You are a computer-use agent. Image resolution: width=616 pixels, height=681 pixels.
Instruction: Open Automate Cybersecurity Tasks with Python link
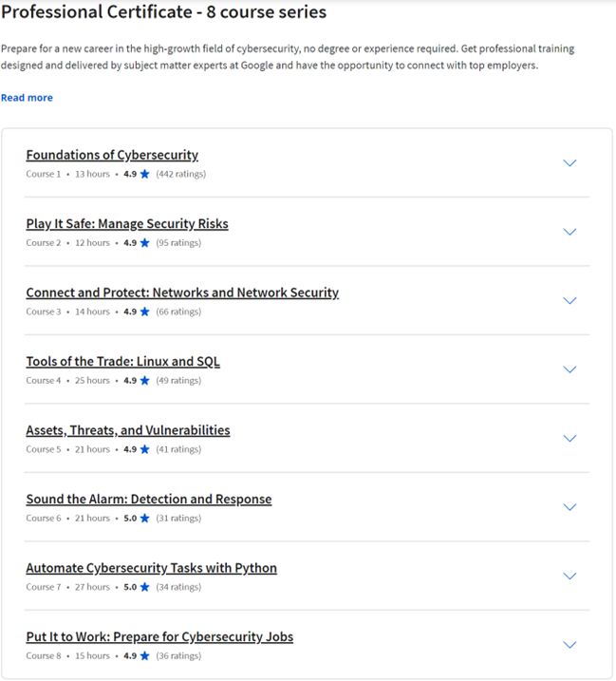click(152, 568)
